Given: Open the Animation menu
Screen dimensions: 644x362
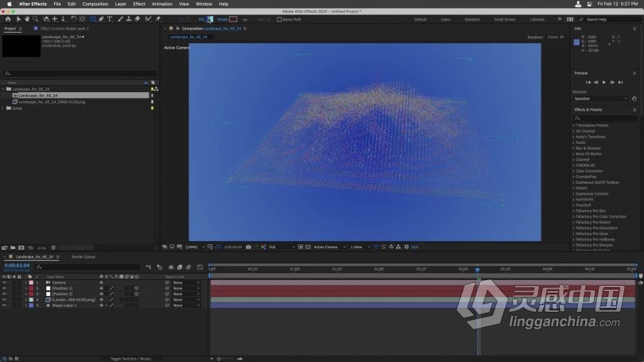Looking at the screenshot, I should pyautogui.click(x=162, y=4).
